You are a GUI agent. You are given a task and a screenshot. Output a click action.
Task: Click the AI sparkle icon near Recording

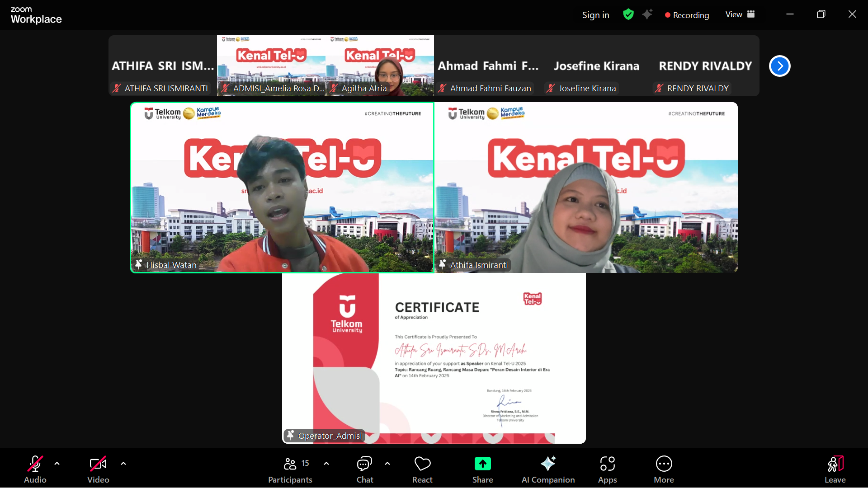click(647, 14)
